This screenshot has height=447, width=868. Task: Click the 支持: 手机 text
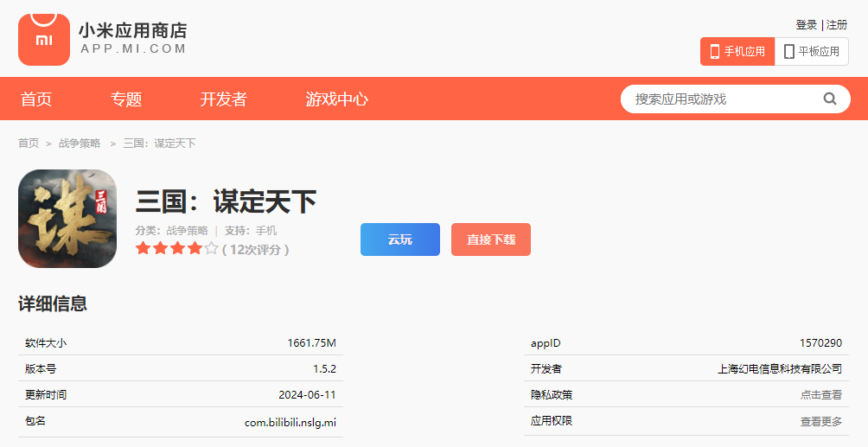251,231
